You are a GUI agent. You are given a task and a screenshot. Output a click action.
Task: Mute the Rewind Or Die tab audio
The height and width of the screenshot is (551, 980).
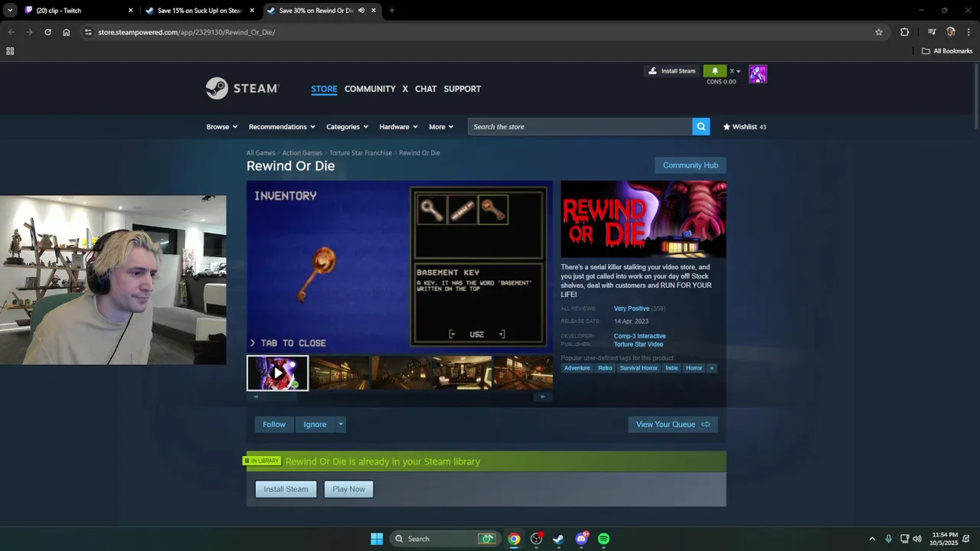361,11
